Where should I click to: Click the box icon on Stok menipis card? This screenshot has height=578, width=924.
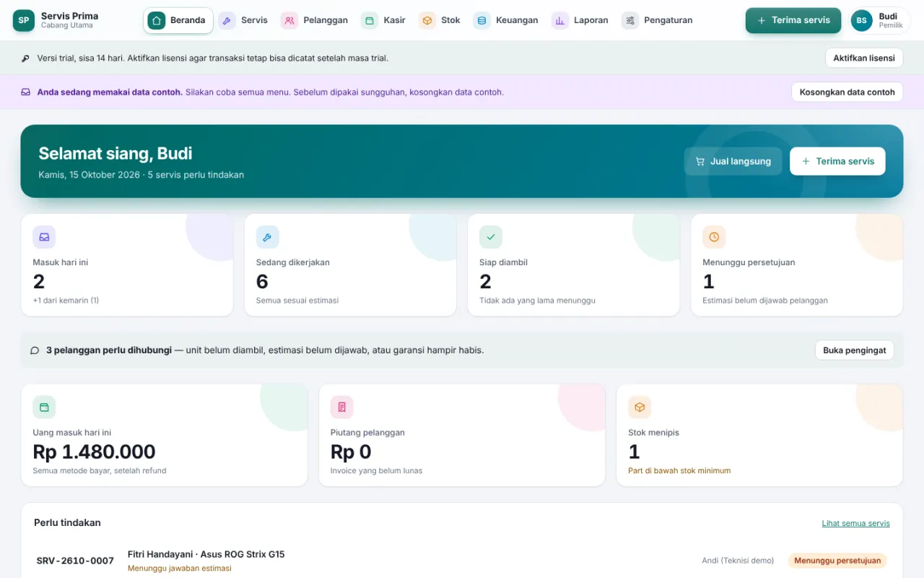640,407
